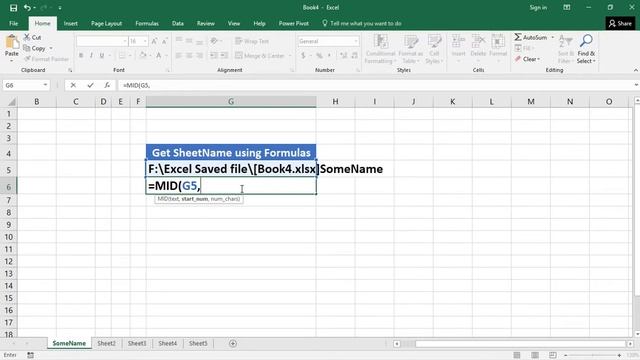This screenshot has height=360, width=640.
Task: Select the column G header
Action: click(231, 102)
